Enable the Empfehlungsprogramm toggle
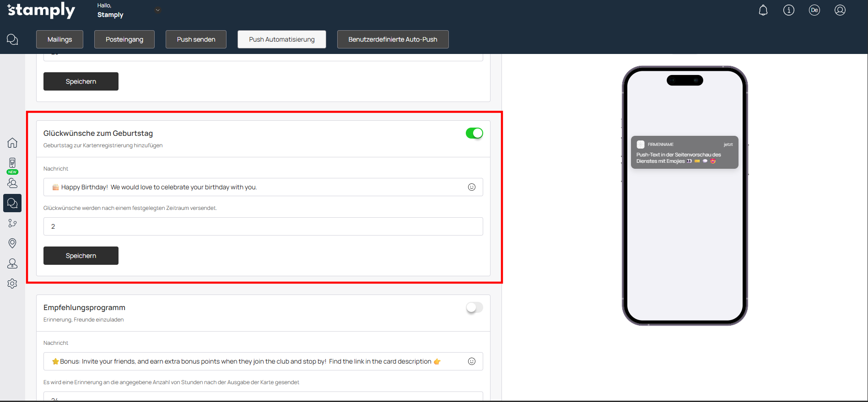The height and width of the screenshot is (402, 868). pos(474,307)
